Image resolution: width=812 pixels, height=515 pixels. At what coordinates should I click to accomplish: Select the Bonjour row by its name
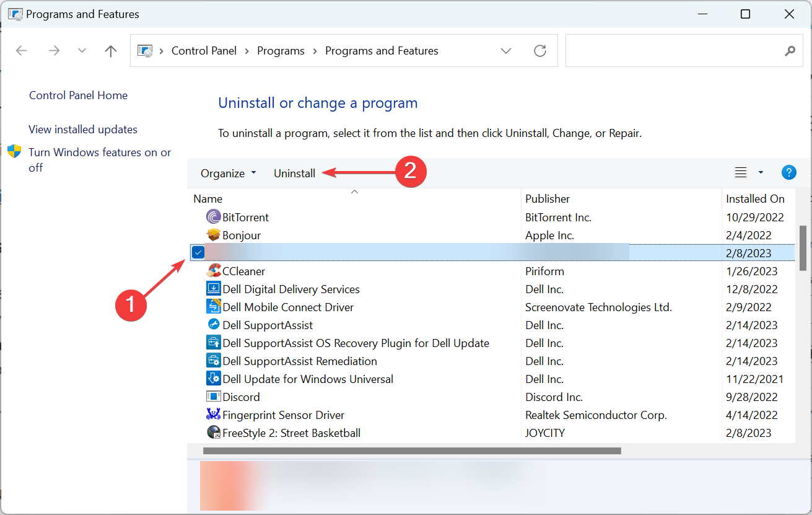(242, 235)
